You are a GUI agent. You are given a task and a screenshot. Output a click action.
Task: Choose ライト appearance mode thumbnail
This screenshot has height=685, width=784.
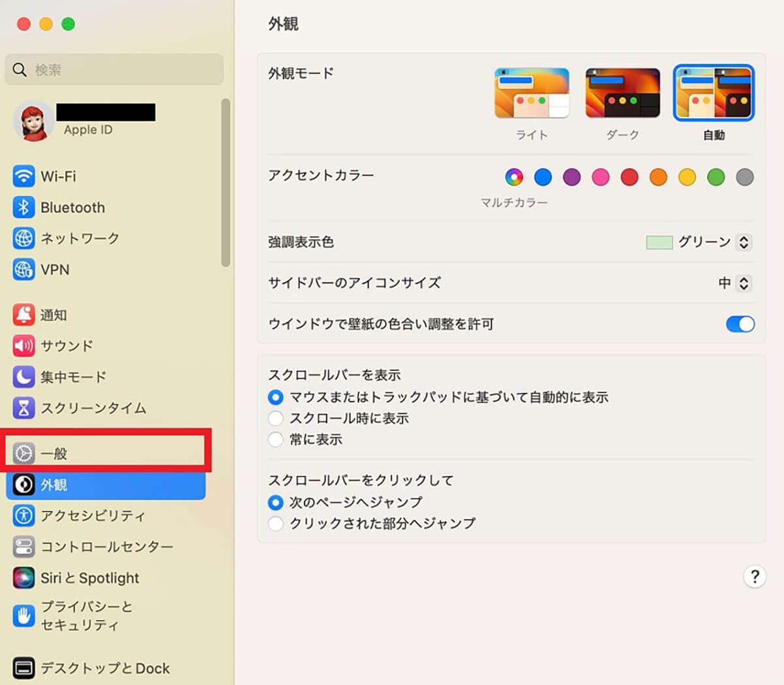532,93
